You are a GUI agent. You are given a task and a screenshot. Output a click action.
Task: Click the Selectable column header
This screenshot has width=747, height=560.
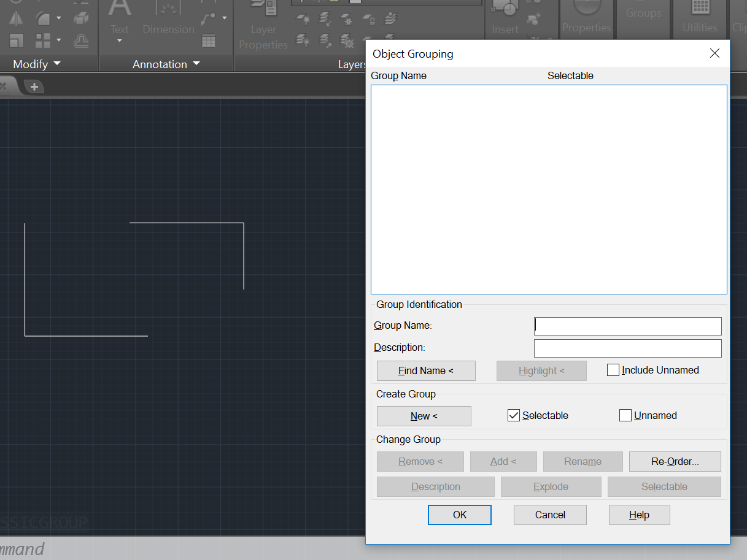click(x=570, y=75)
